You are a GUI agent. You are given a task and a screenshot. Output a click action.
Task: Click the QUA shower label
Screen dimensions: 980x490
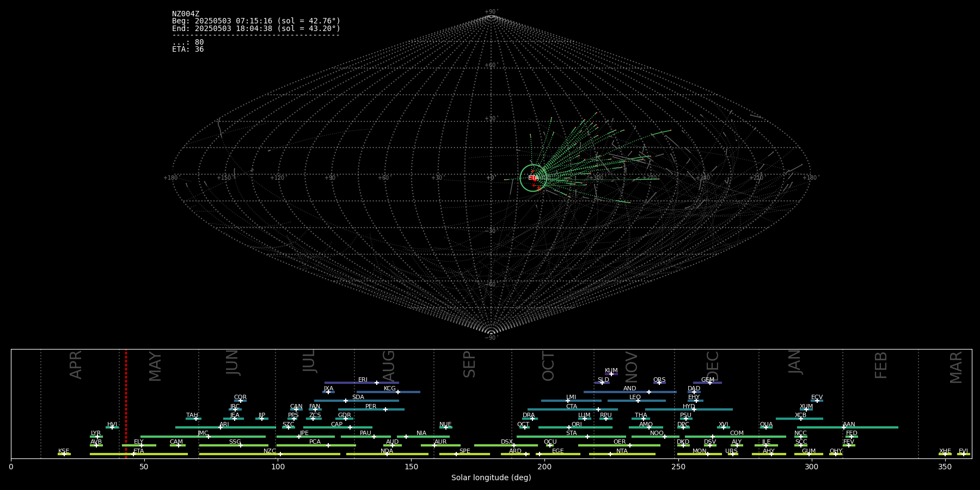click(x=766, y=424)
